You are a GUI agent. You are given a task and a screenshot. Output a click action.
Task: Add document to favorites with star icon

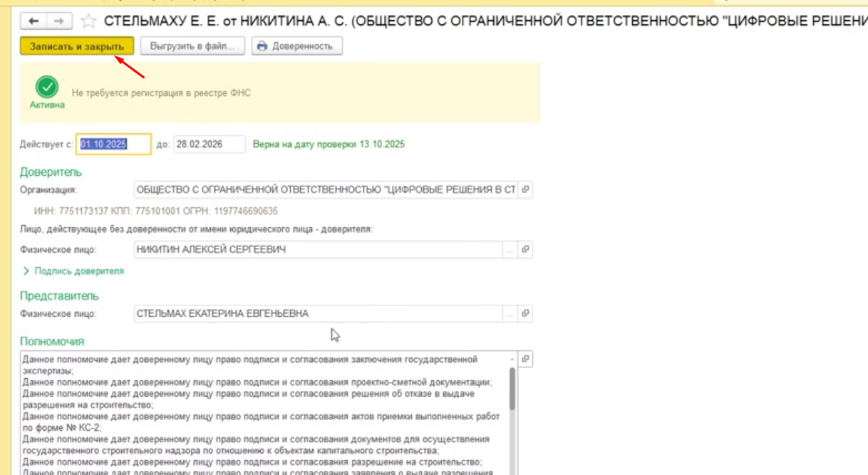tap(89, 21)
